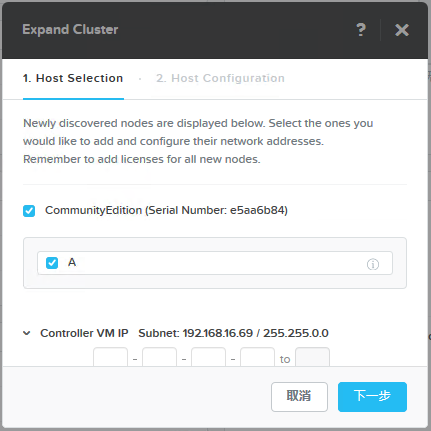Open the help question mark icon

[361, 30]
